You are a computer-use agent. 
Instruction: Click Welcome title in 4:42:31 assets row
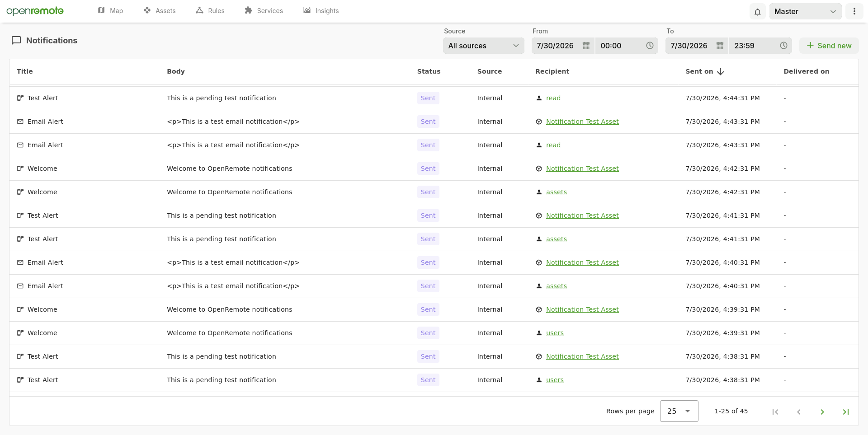42,192
